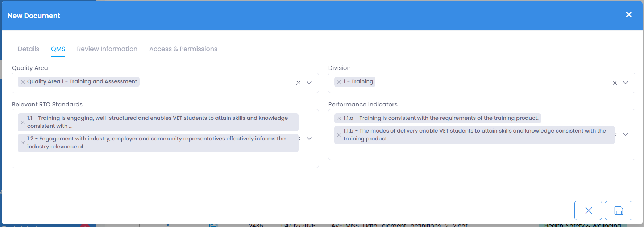Go to Access & Permissions tab
Viewport: 644px width, 227px height.
183,49
